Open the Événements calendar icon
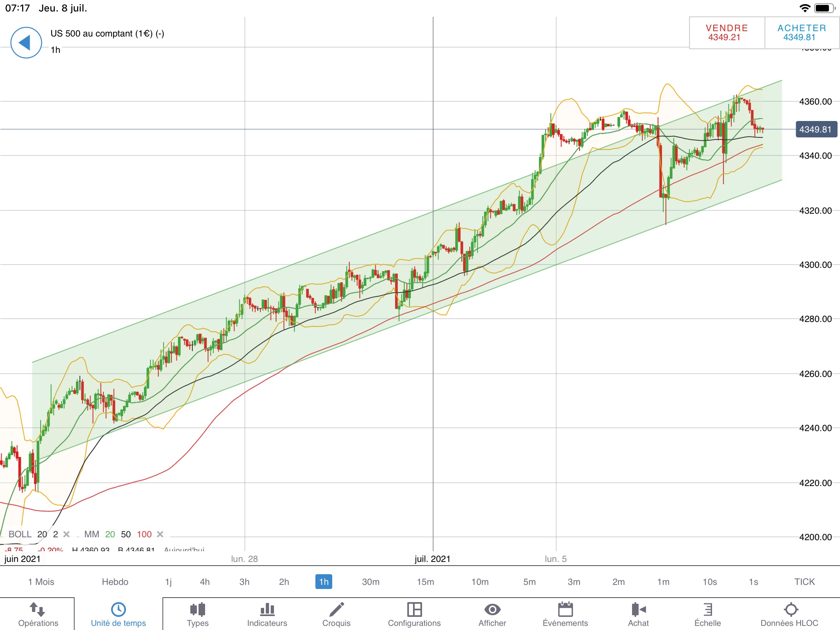 pyautogui.click(x=565, y=609)
